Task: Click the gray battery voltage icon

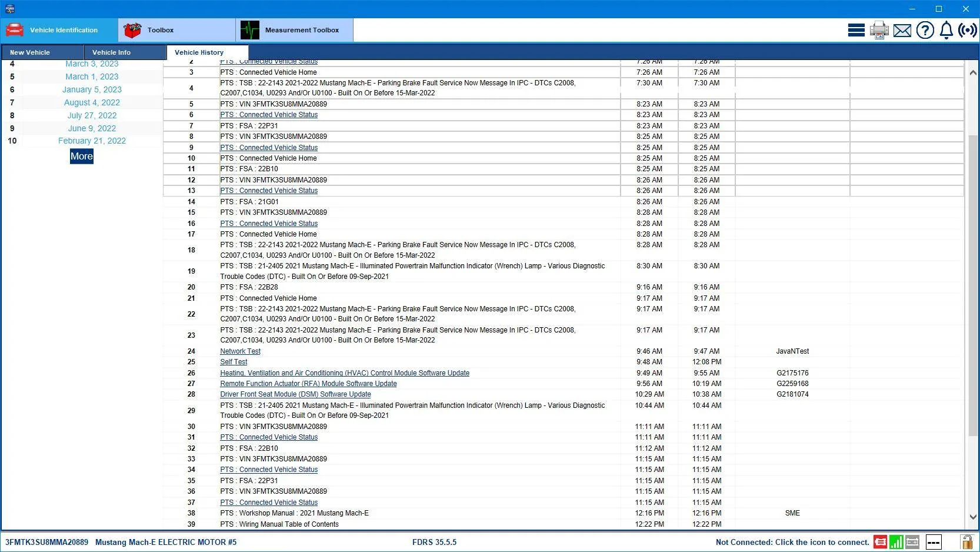Action: click(912, 542)
